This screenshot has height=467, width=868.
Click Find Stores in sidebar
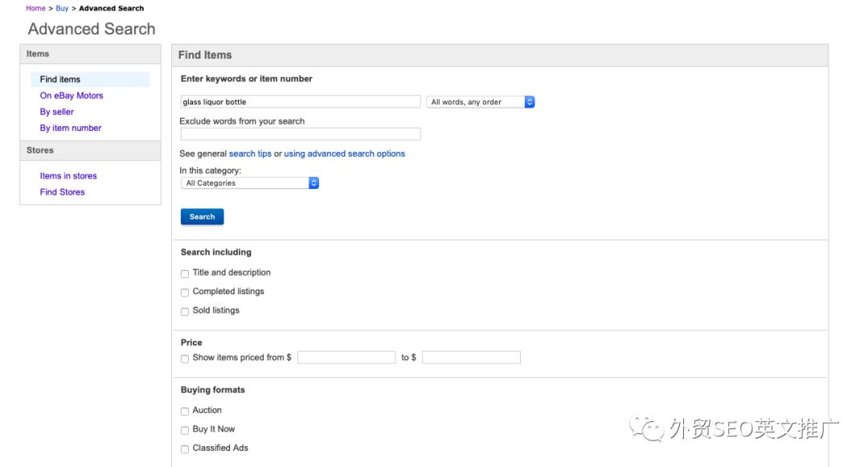tap(62, 192)
